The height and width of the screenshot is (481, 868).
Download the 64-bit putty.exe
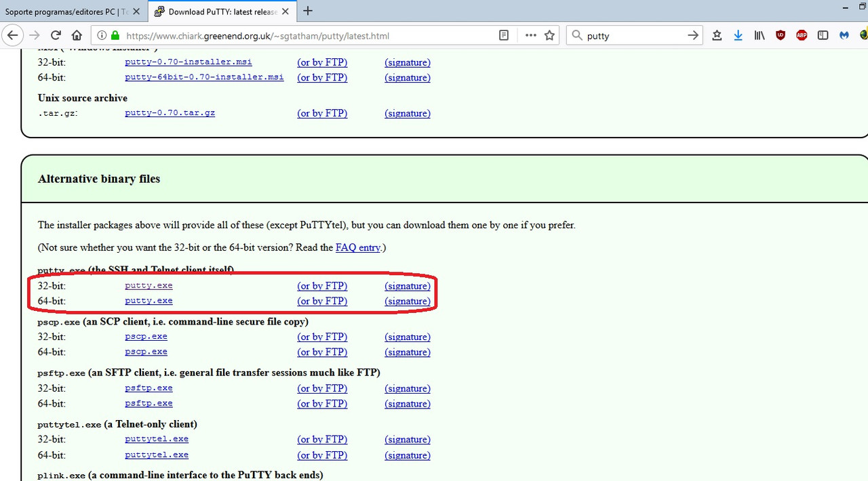click(x=149, y=301)
